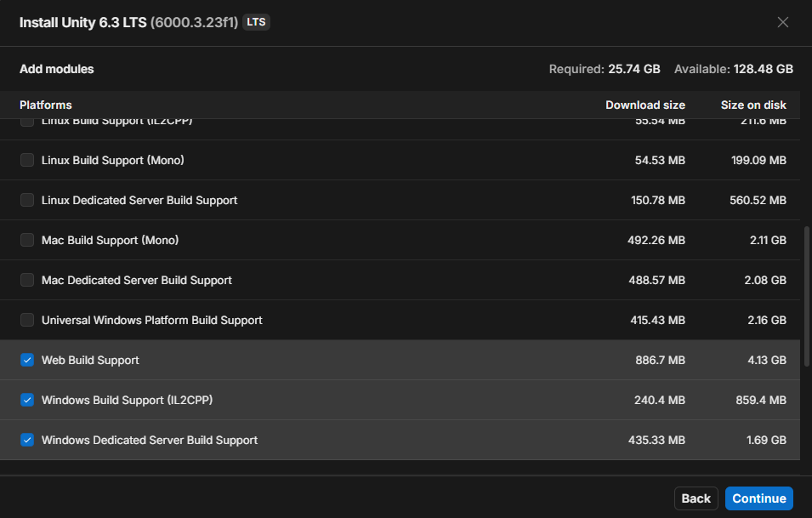Image resolution: width=812 pixels, height=518 pixels.
Task: Uncheck Windows Build Support (IL2CPP)
Action: click(x=27, y=400)
